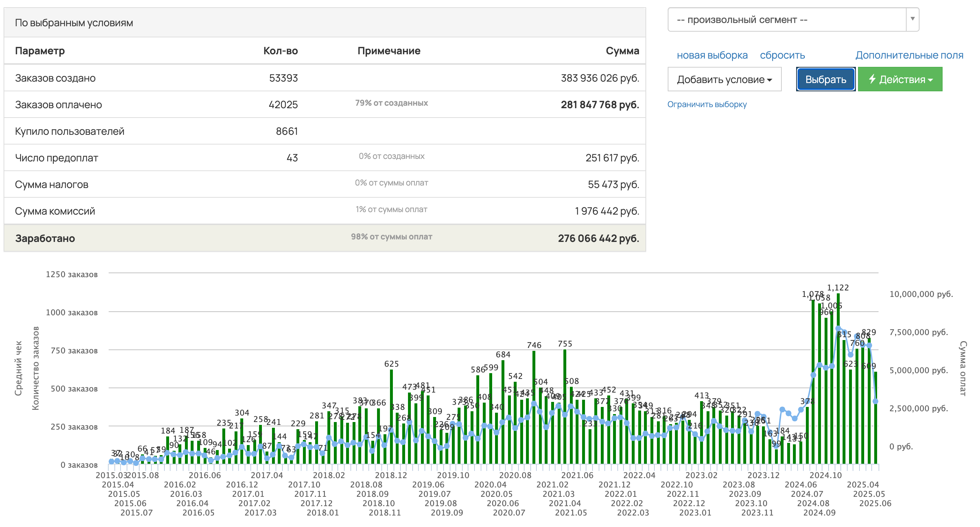Click the произвольный сегмент select field

[793, 19]
